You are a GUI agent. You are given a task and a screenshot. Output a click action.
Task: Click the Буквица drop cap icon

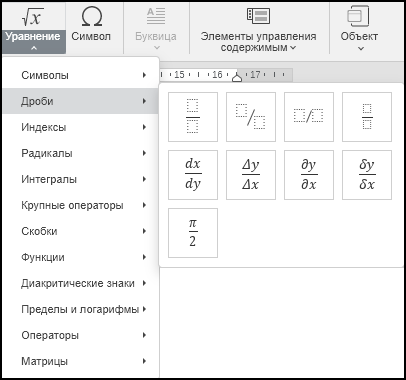point(156,16)
